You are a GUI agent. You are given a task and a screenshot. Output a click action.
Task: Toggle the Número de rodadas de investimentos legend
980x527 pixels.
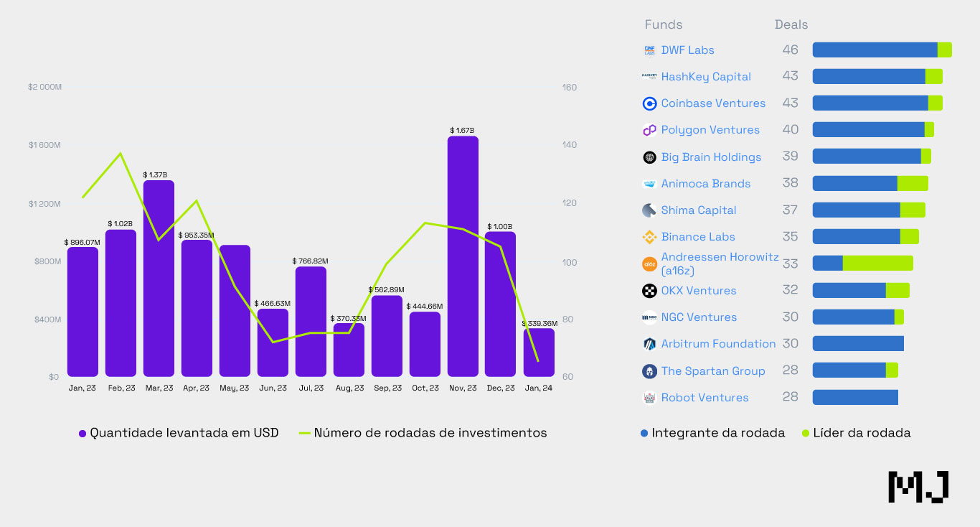tap(423, 433)
